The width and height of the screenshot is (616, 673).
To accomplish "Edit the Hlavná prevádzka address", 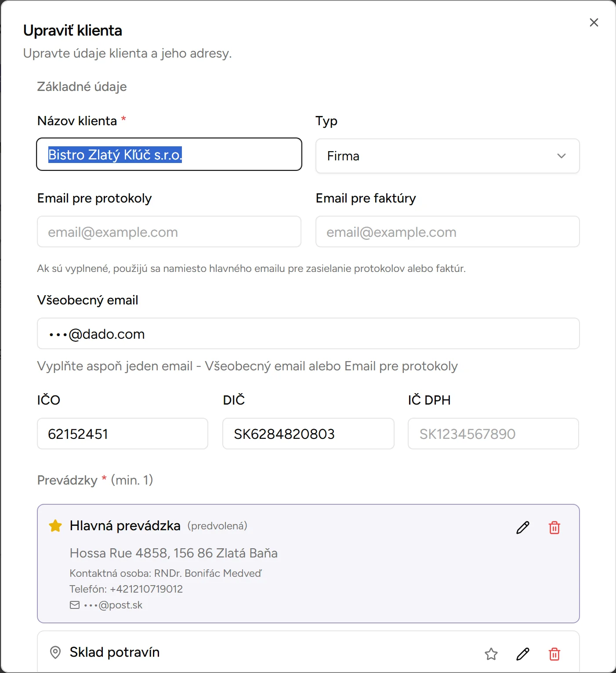I will coord(522,527).
